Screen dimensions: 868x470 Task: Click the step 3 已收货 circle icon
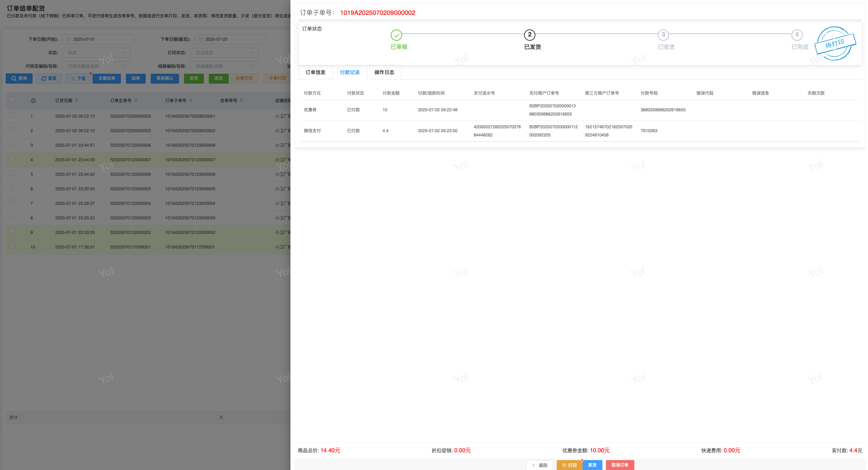click(x=663, y=35)
